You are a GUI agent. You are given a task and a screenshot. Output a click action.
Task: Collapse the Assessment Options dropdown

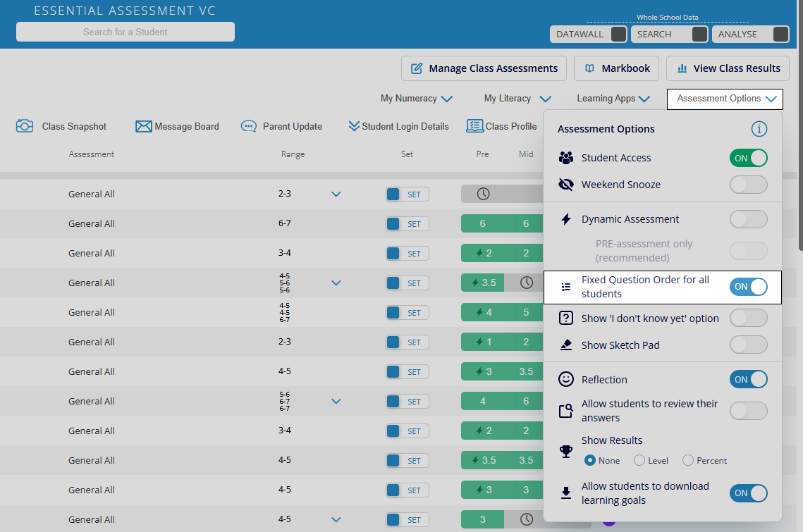point(725,99)
